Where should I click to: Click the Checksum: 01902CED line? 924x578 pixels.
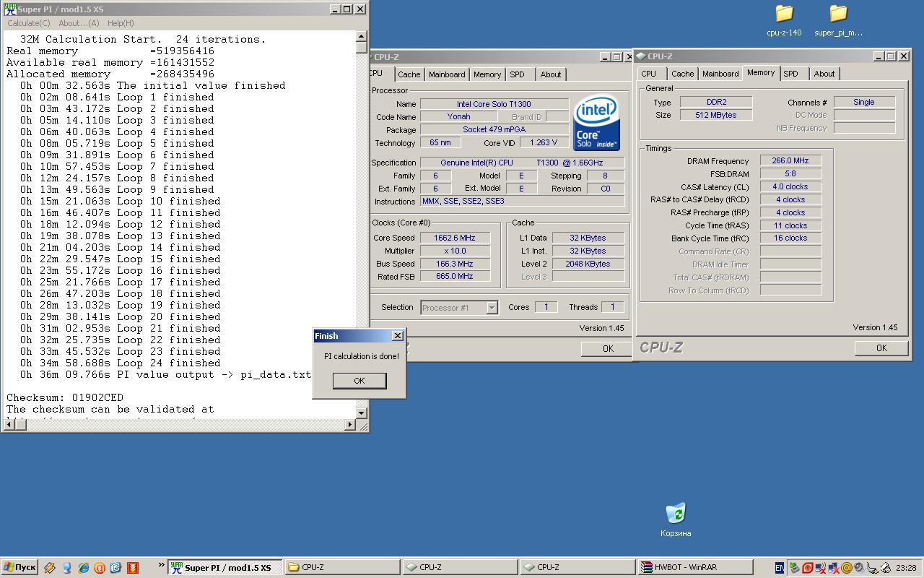(65, 397)
